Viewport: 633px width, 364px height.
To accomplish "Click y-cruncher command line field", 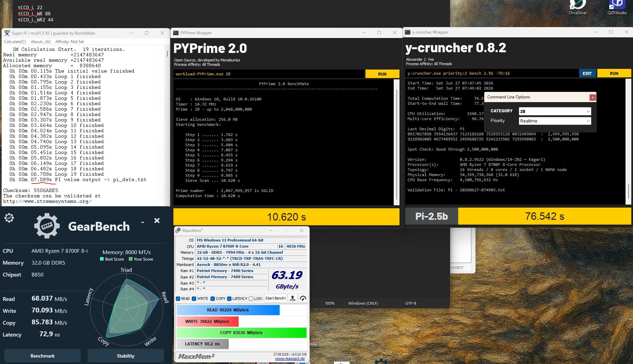I will pos(491,73).
